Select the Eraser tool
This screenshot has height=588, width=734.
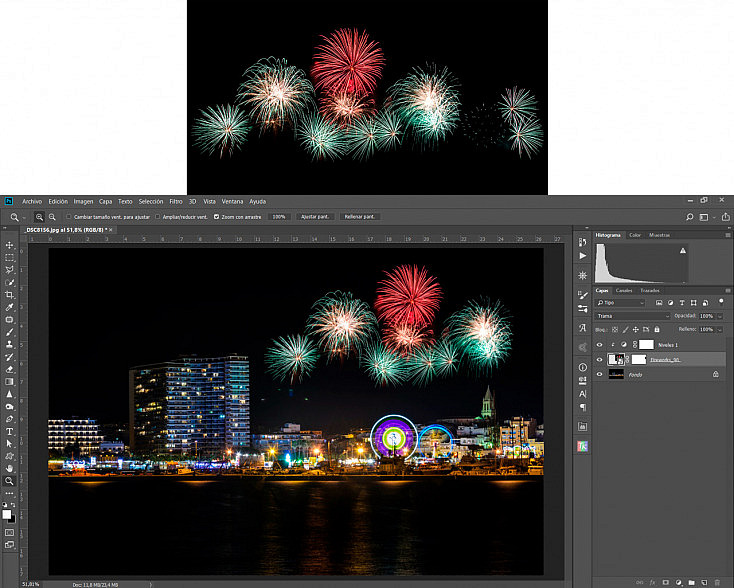[9, 369]
